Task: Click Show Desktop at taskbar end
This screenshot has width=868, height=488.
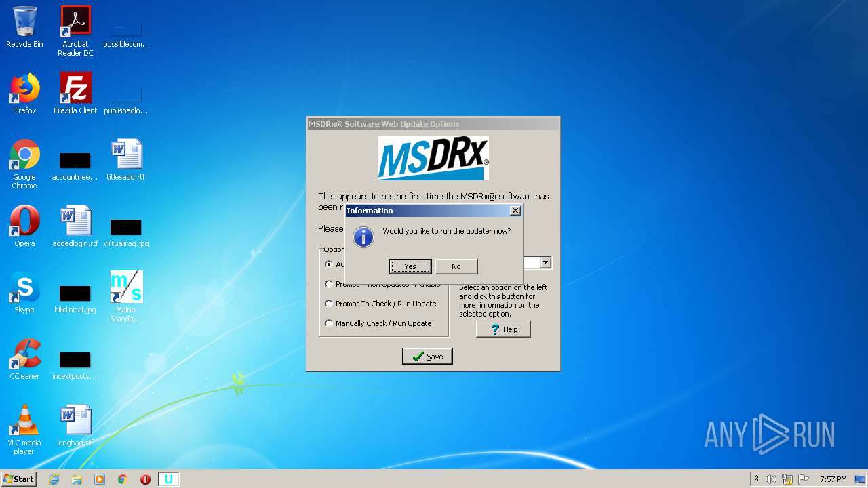Action: pos(861,479)
